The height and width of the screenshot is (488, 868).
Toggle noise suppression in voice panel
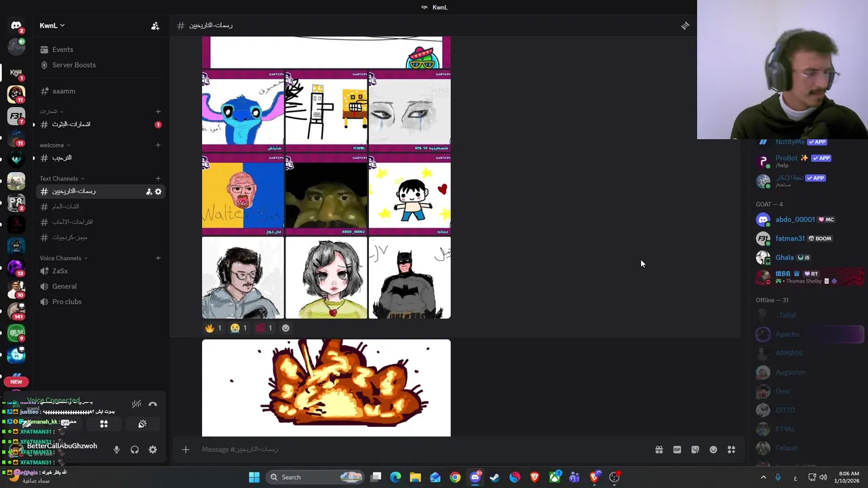[x=136, y=404]
